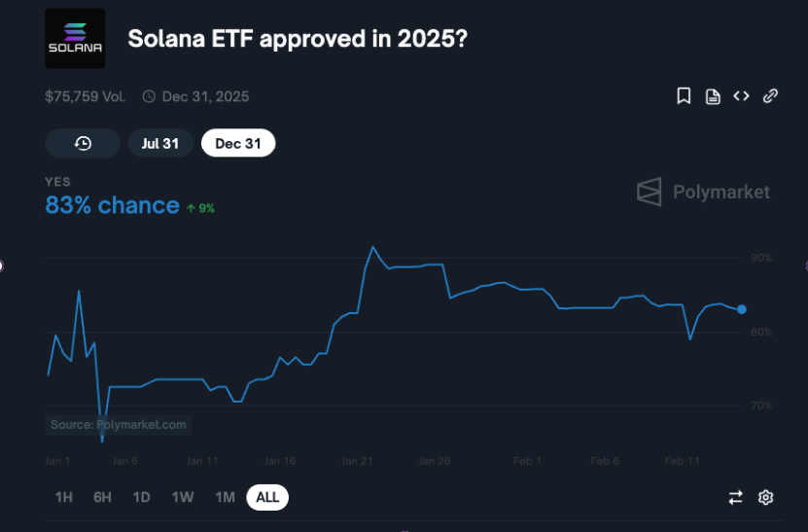Click the bookmark icon to save market
This screenshot has width=808, height=532.
pyautogui.click(x=684, y=95)
